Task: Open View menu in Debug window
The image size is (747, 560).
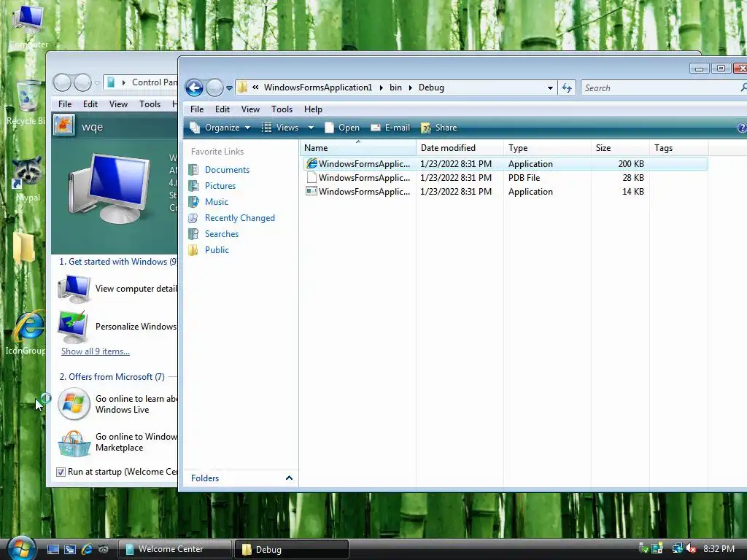Action: point(250,109)
